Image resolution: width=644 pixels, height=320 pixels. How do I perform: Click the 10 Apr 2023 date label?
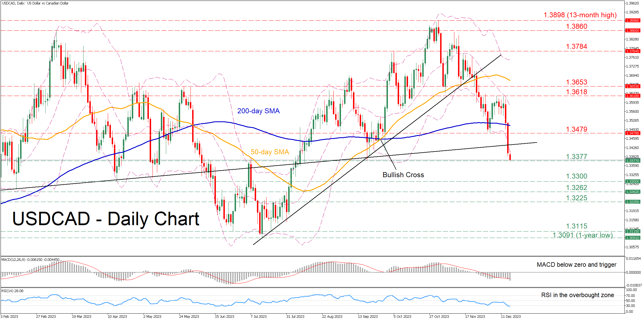(x=117, y=317)
